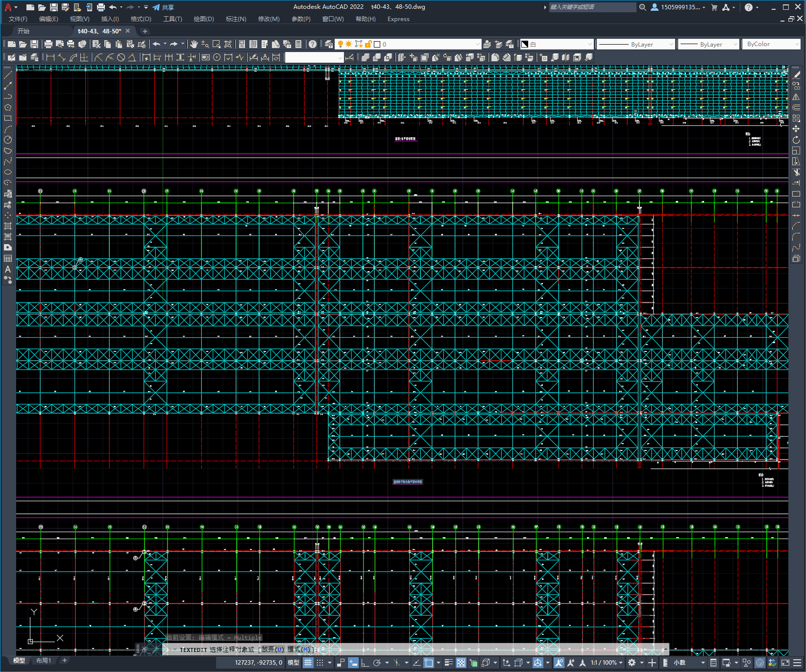Toggle lineweight display in status bar
This screenshot has width=806, height=672.
448,663
